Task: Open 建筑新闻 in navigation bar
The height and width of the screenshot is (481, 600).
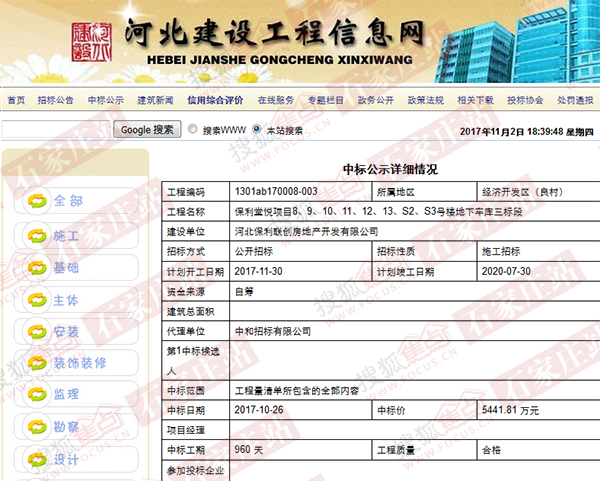Action: (155, 100)
